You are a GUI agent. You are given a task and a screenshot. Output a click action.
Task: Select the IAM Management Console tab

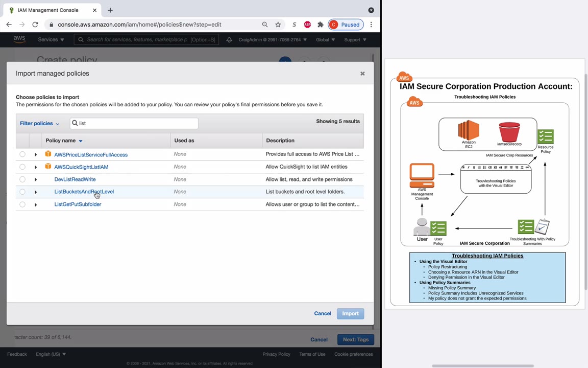(x=53, y=10)
